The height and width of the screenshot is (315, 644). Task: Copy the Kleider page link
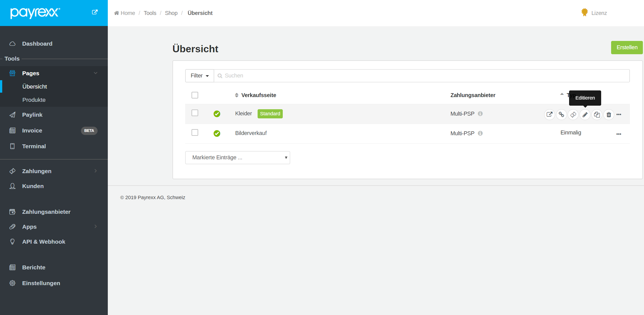point(561,114)
